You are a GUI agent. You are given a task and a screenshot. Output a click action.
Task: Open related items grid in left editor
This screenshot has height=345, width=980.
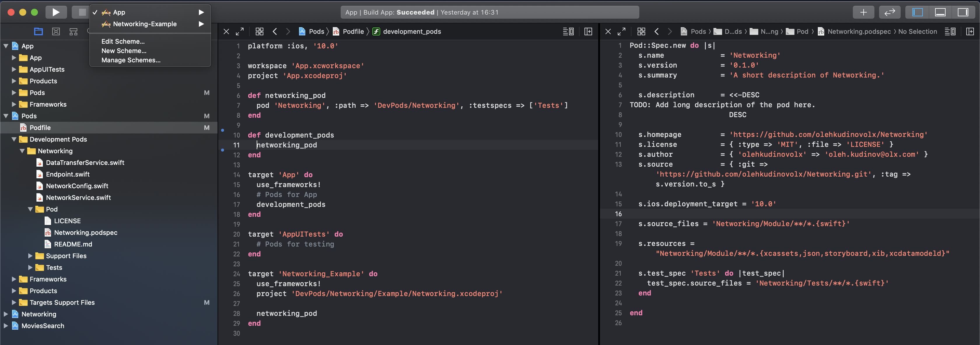tap(260, 31)
